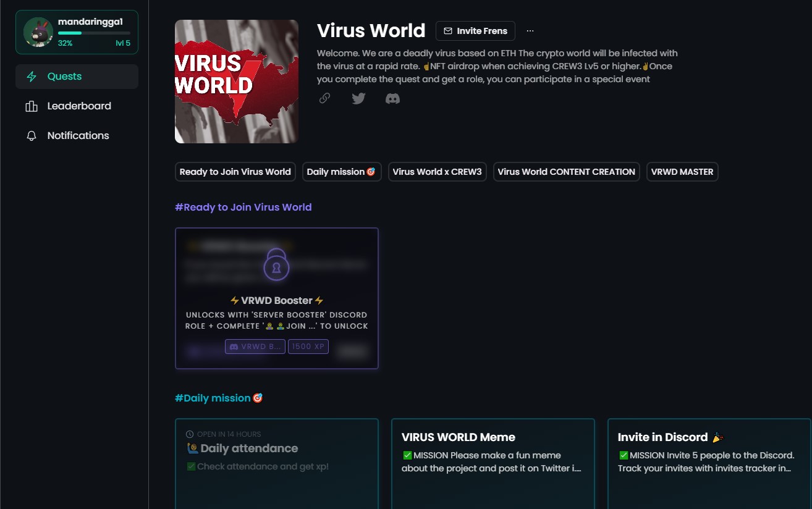Click the clock icon beside Open in 14 hours

click(x=190, y=434)
